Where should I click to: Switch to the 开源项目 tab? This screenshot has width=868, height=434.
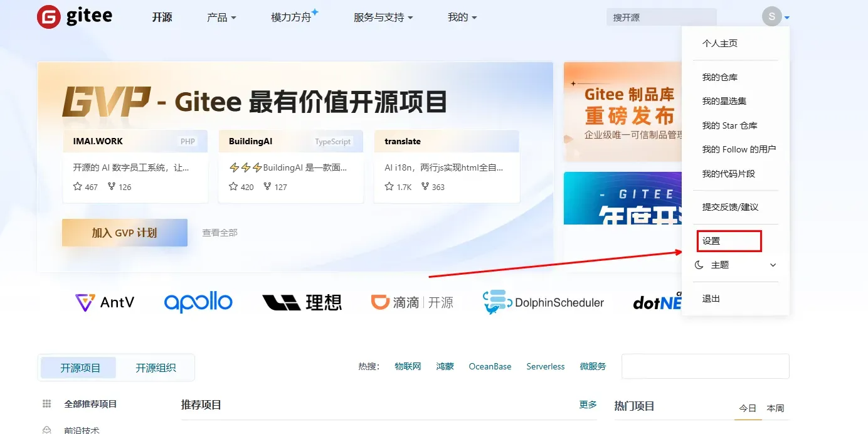click(78, 368)
